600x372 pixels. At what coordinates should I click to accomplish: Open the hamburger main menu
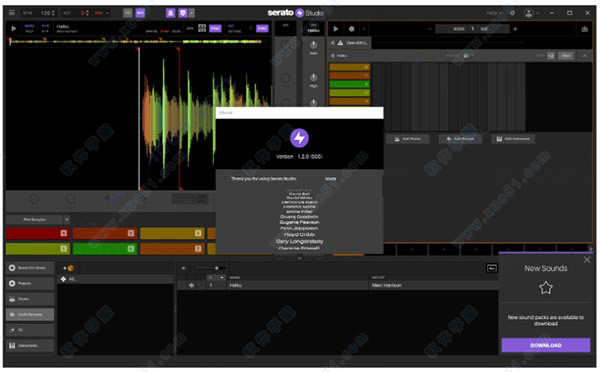[12, 13]
